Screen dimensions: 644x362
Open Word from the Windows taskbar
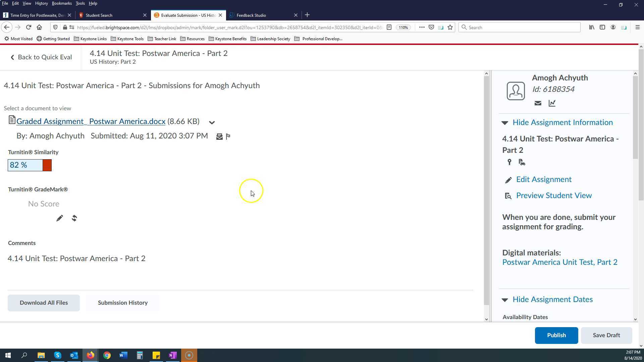click(123, 355)
